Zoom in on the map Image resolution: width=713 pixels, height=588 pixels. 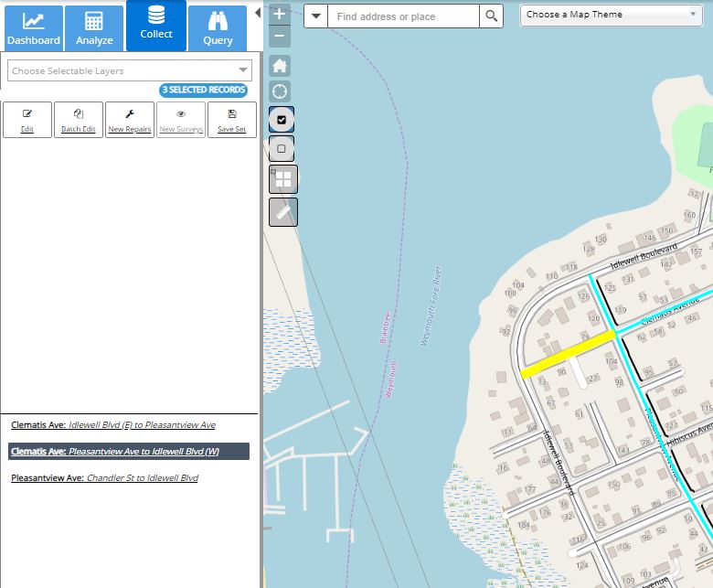(x=280, y=15)
